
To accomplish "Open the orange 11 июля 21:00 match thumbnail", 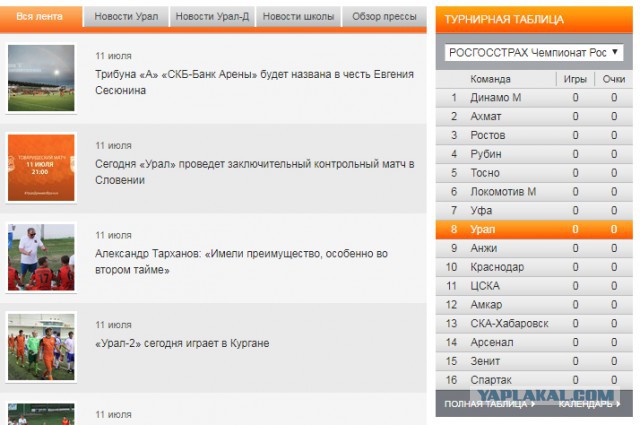I will [41, 167].
